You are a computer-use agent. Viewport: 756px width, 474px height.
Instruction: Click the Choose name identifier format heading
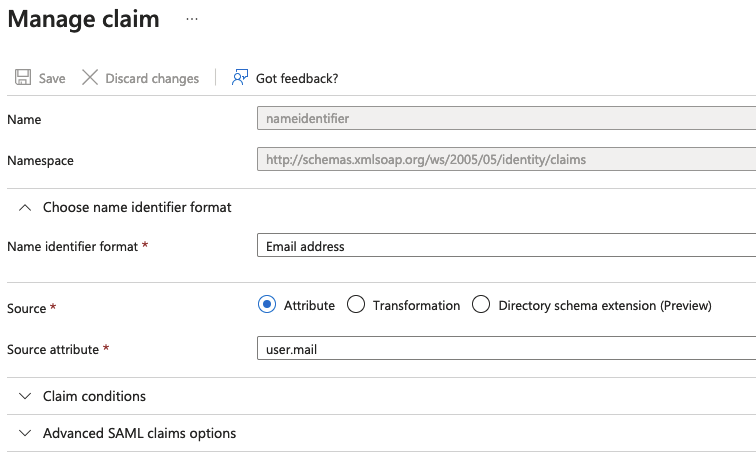[x=137, y=207]
